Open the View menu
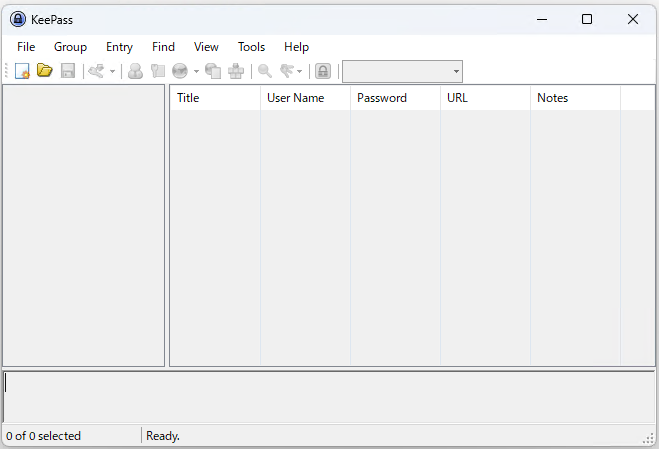The height and width of the screenshot is (449, 659). (206, 47)
